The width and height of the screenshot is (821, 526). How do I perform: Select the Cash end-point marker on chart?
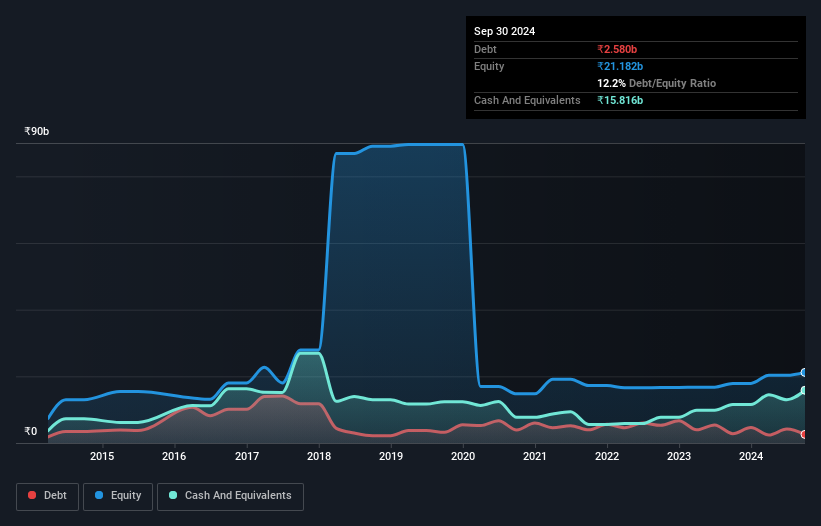pyautogui.click(x=804, y=390)
